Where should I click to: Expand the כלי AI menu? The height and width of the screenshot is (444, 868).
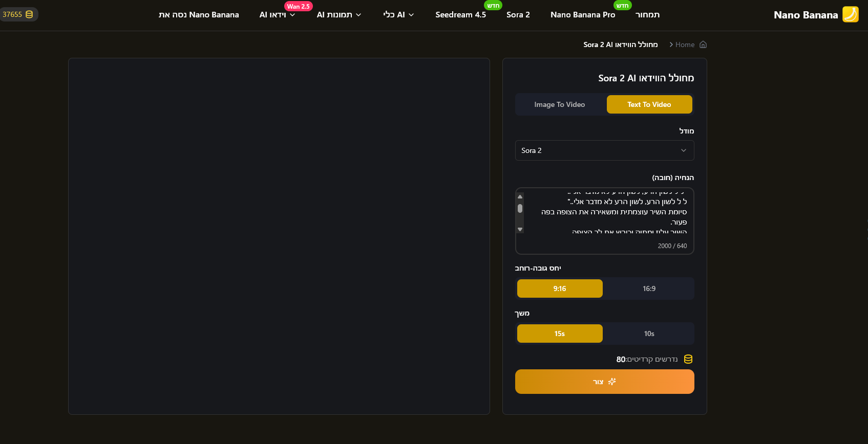pyautogui.click(x=398, y=15)
